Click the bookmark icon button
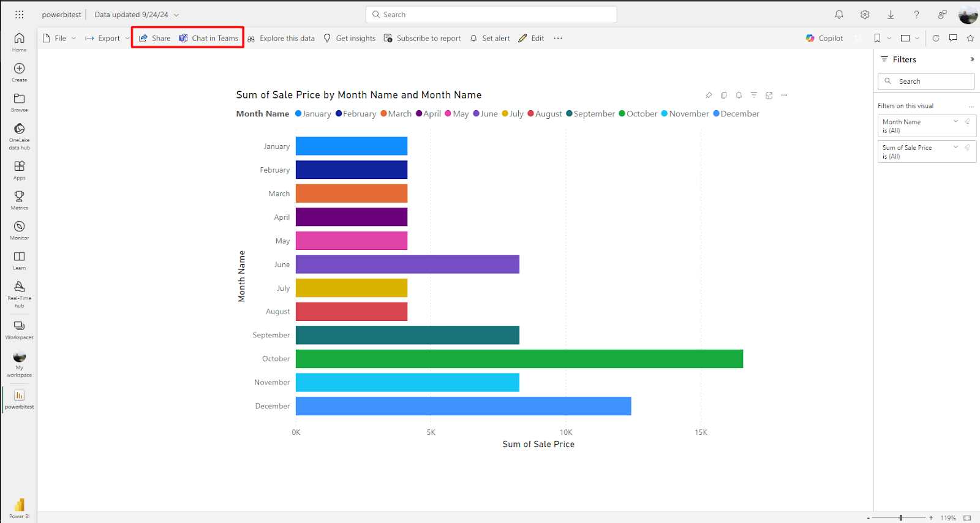 [877, 38]
